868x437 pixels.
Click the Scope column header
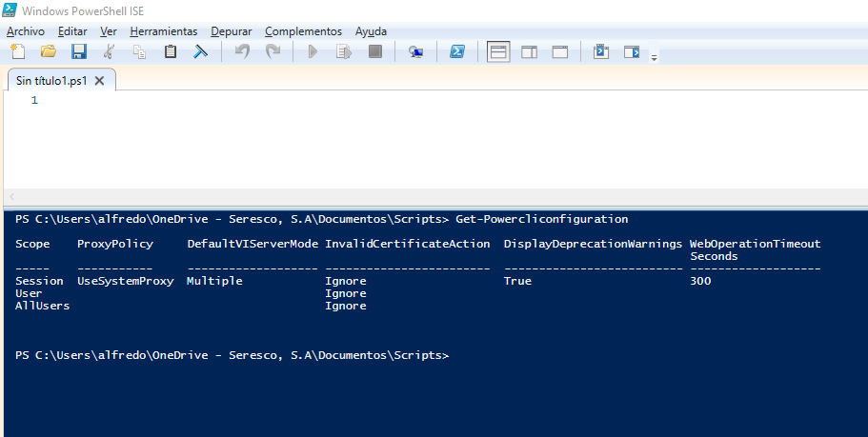pos(32,244)
